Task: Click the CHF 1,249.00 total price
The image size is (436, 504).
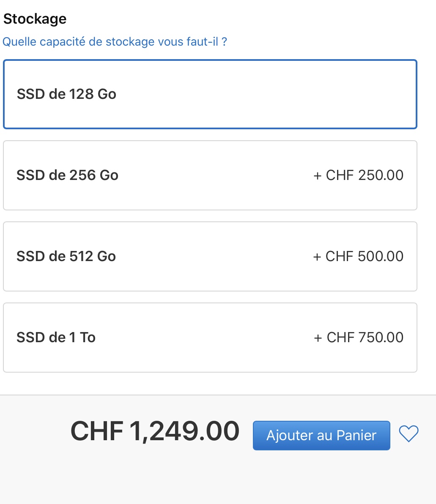Action: (155, 431)
